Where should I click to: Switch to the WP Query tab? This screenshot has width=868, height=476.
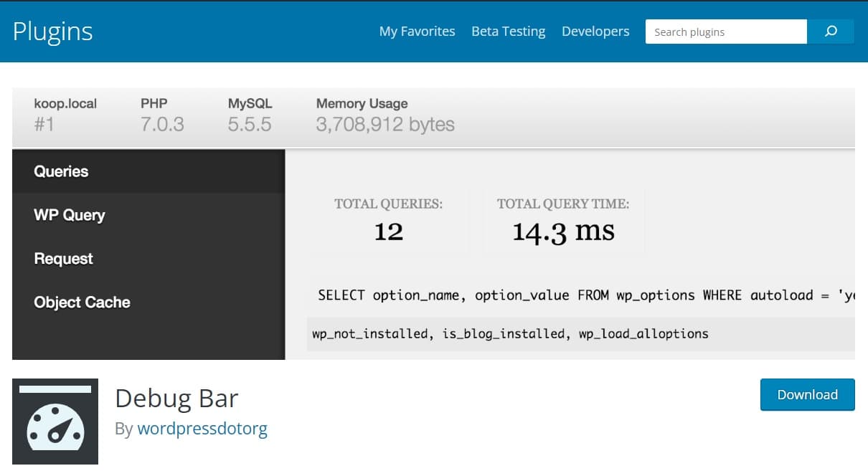70,215
